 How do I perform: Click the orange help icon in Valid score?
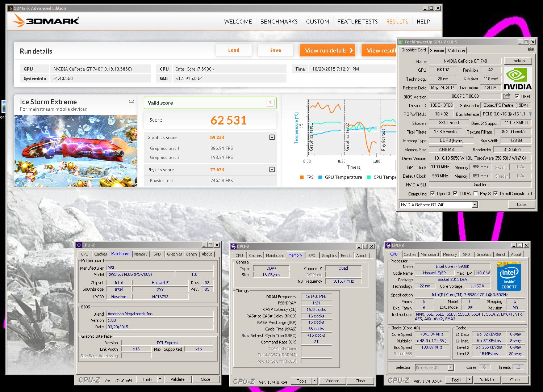pos(270,103)
